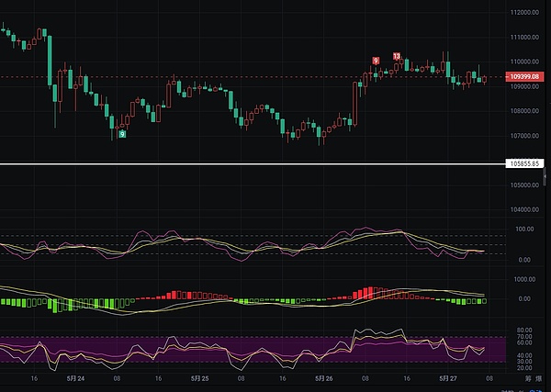
Task: Click the 100.00 label on oscillator scale
Action: (524, 229)
